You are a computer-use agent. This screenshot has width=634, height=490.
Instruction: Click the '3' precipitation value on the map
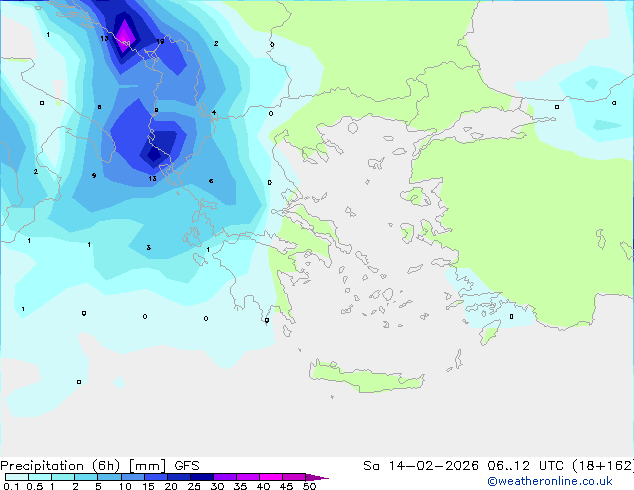148,247
